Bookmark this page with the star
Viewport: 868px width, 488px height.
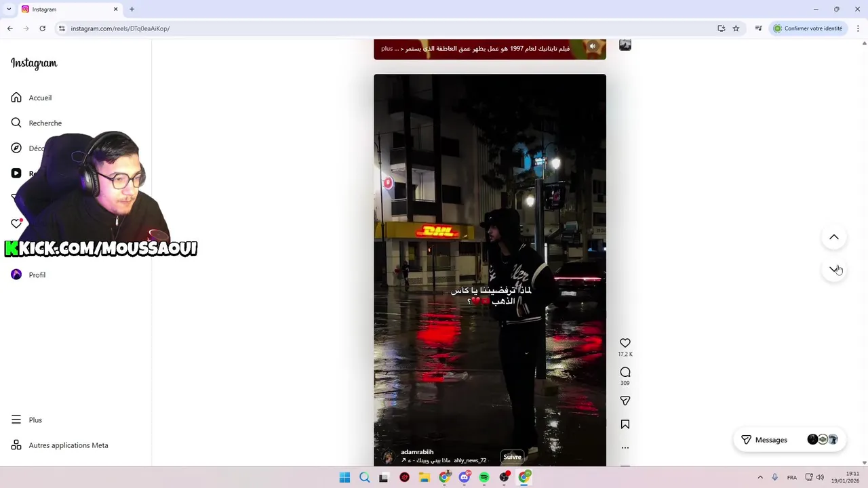(736, 28)
